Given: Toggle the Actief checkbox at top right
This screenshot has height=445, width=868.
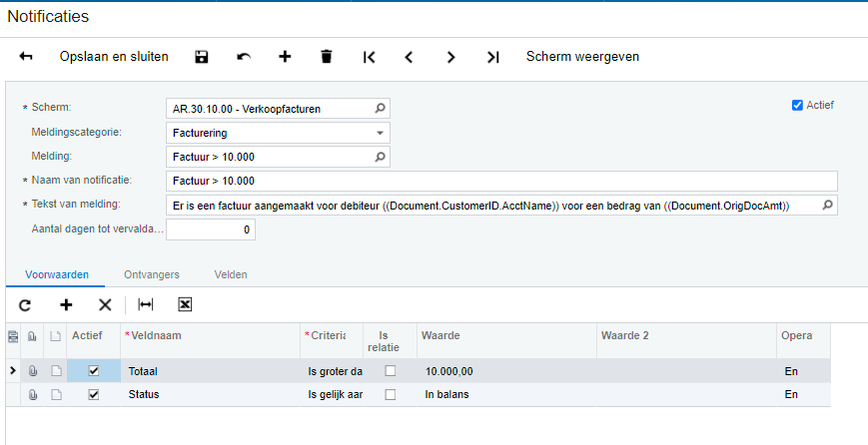Looking at the screenshot, I should [797, 105].
